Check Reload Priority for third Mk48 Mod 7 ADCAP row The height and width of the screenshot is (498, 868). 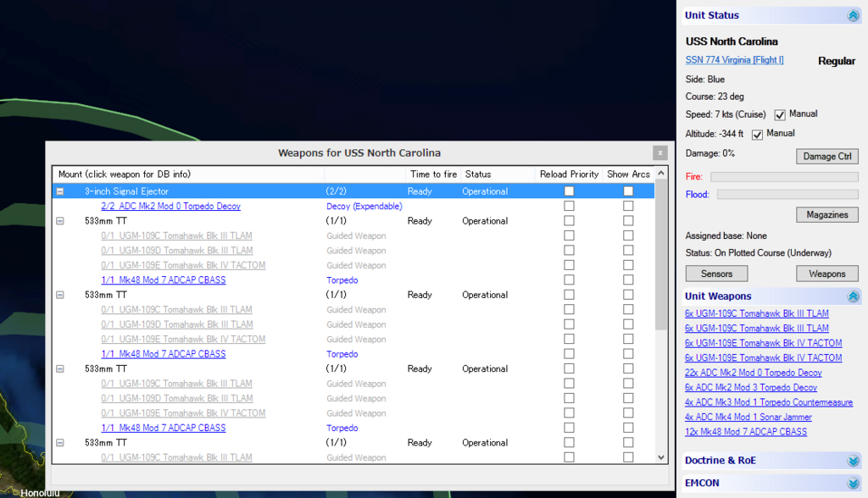(x=569, y=428)
